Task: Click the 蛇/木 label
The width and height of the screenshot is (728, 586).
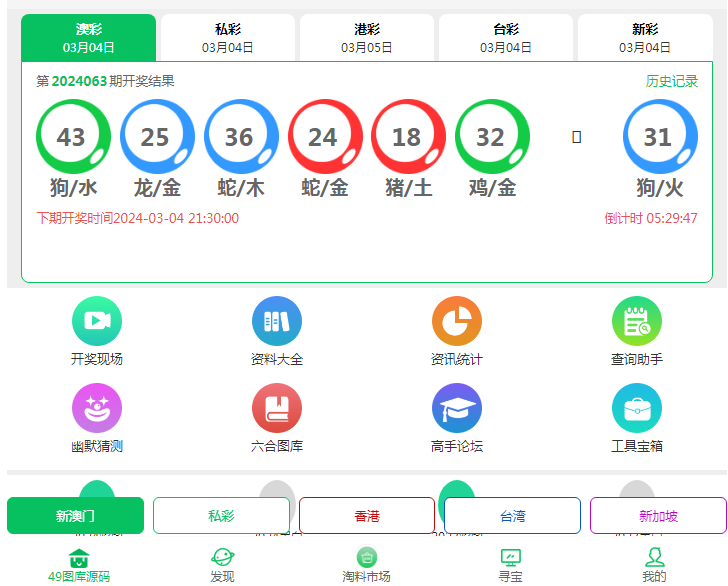Action: (x=241, y=188)
